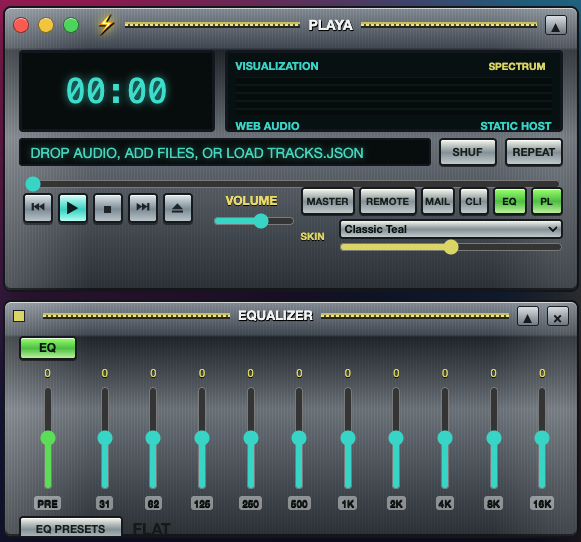Click the red close window button
This screenshot has width=581, height=542.
(x=21, y=25)
